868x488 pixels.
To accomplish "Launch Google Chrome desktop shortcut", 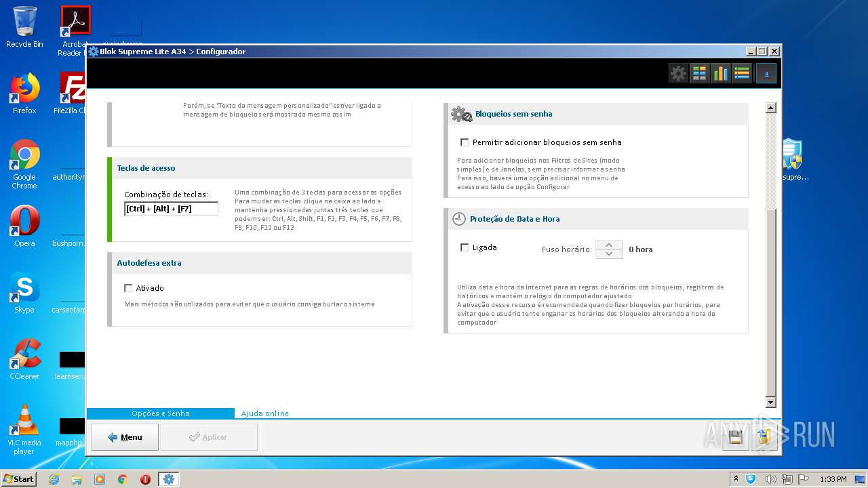I will [x=24, y=164].
